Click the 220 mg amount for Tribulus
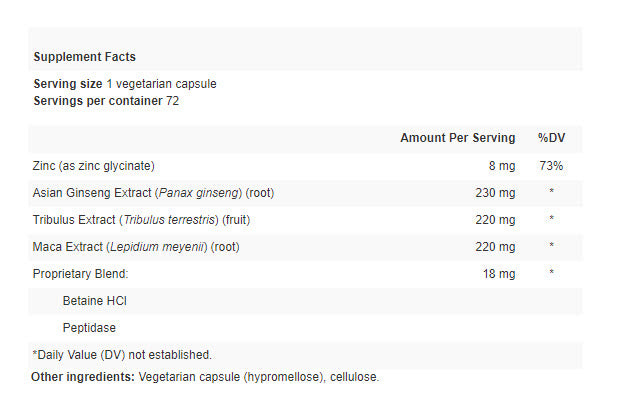Viewport: 632px width, 406px height. tap(495, 220)
